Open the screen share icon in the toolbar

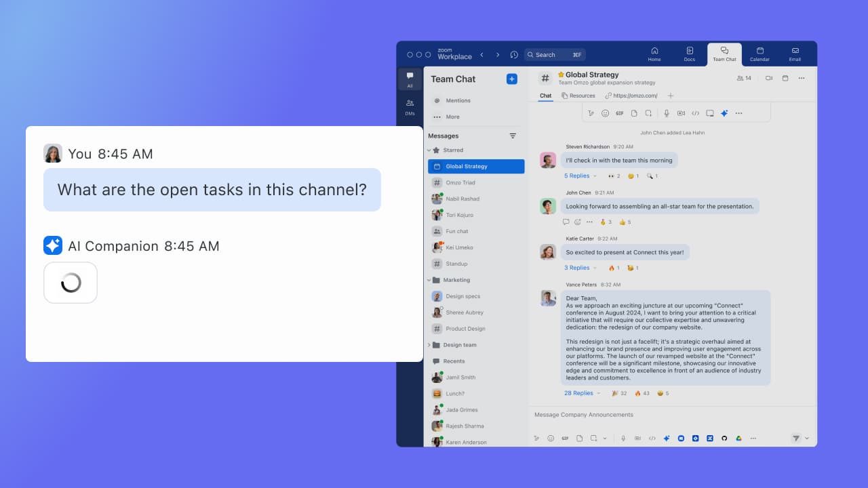[710, 113]
